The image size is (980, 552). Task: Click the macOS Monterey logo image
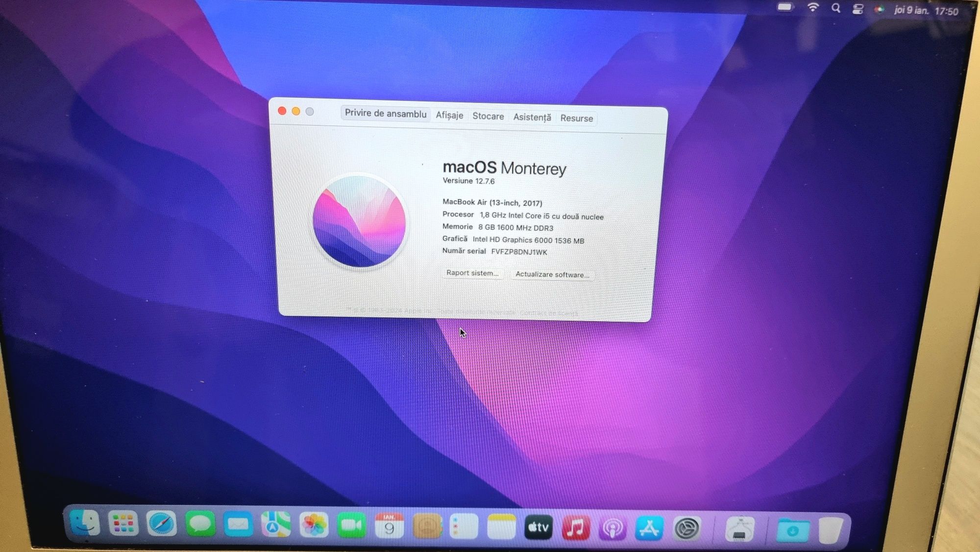click(x=359, y=221)
